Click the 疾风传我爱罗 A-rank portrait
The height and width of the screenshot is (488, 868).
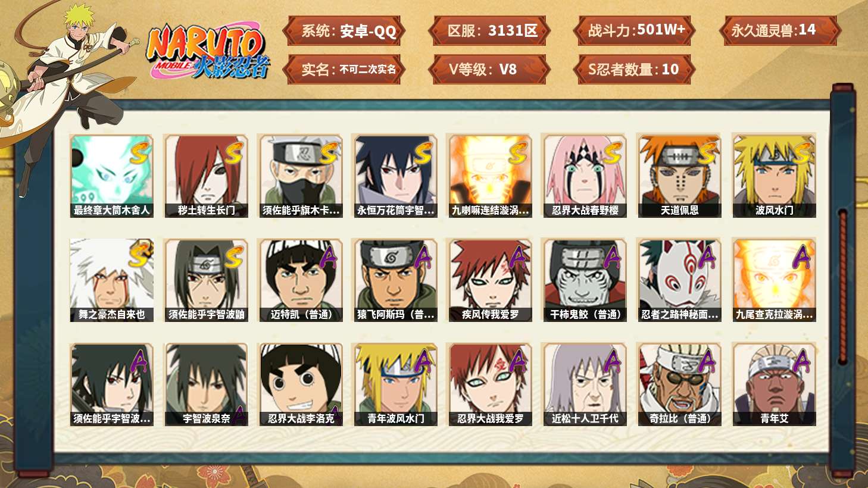[x=490, y=280]
